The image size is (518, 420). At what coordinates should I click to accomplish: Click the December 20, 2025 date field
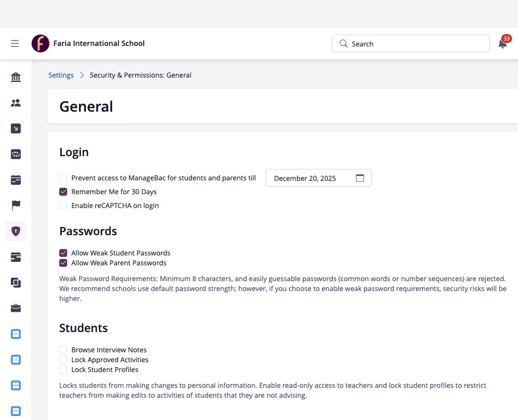(x=319, y=178)
